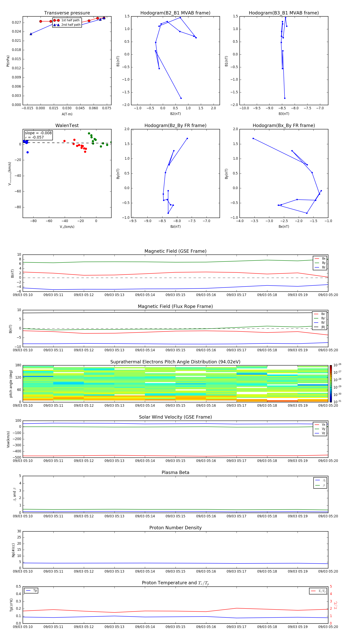Click '09/03 05:20' tick under Plasma Beta plot
The height and width of the screenshot is (644, 351).
coord(328,516)
